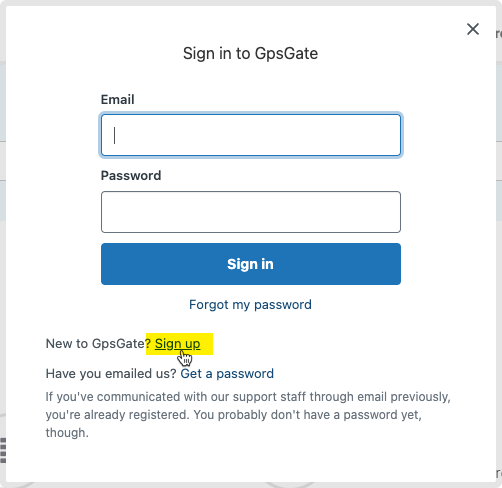Click dimmed page area right of dialog
This screenshot has height=488, width=502.
tap(499, 233)
